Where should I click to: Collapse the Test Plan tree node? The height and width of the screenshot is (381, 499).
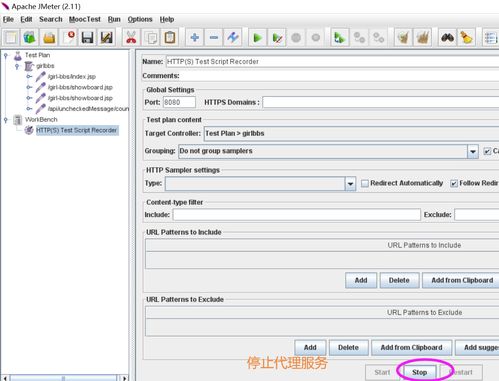(x=6, y=56)
